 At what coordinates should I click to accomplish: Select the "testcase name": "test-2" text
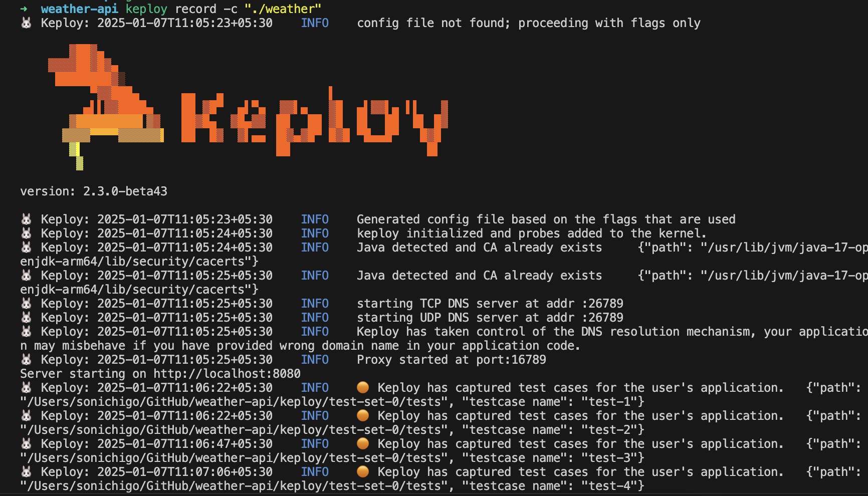pyautogui.click(x=550, y=430)
